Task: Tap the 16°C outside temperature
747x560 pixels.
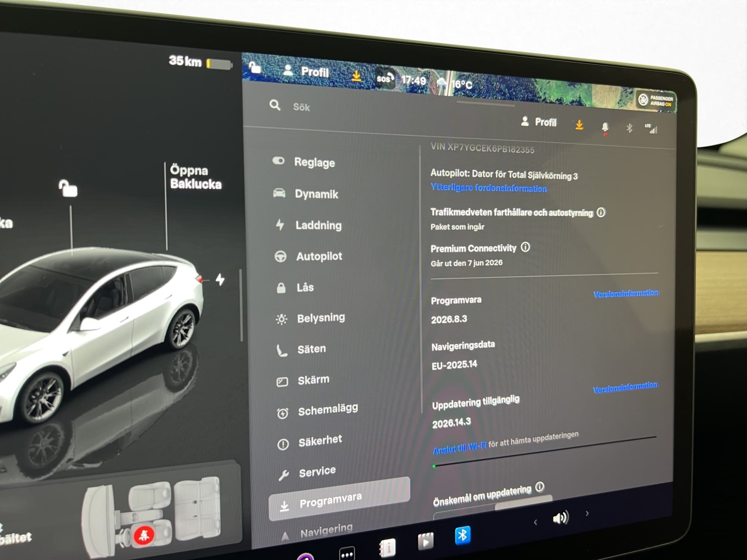Action: 462,84
